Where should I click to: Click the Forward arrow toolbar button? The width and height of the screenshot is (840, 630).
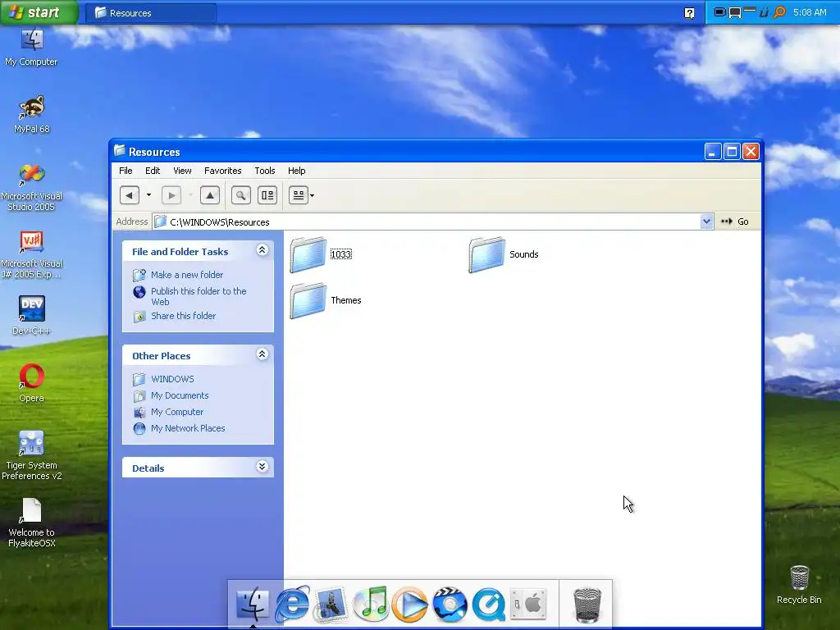click(x=171, y=195)
